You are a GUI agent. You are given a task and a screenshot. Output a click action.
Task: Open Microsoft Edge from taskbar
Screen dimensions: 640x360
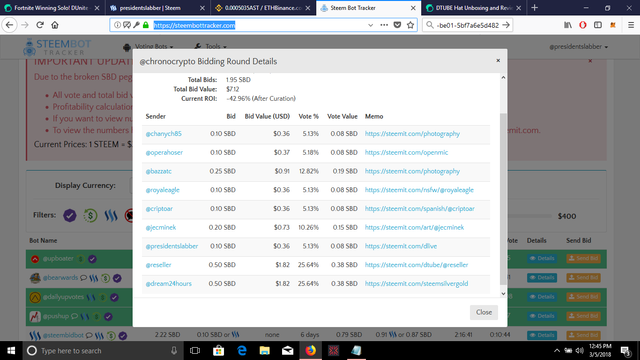(x=242, y=351)
